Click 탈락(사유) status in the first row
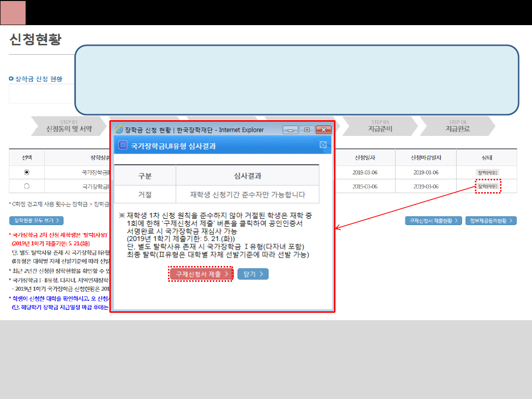The image size is (532, 399). [487, 172]
